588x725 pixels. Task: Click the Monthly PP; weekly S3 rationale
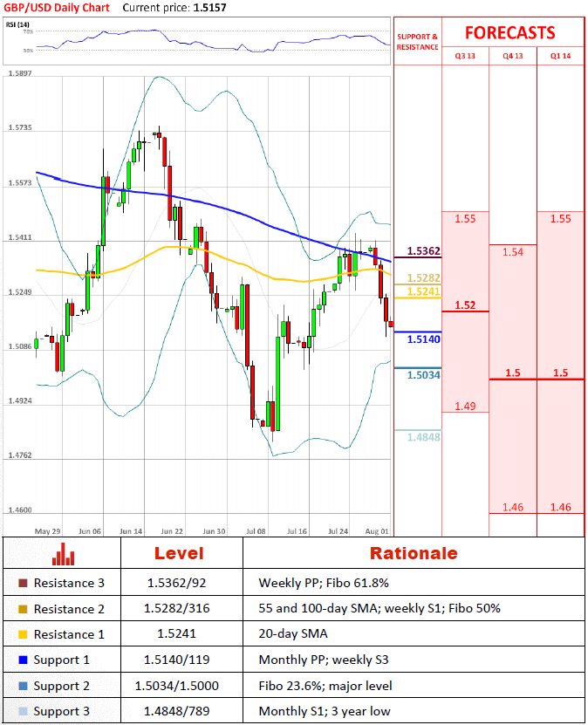[x=324, y=660]
